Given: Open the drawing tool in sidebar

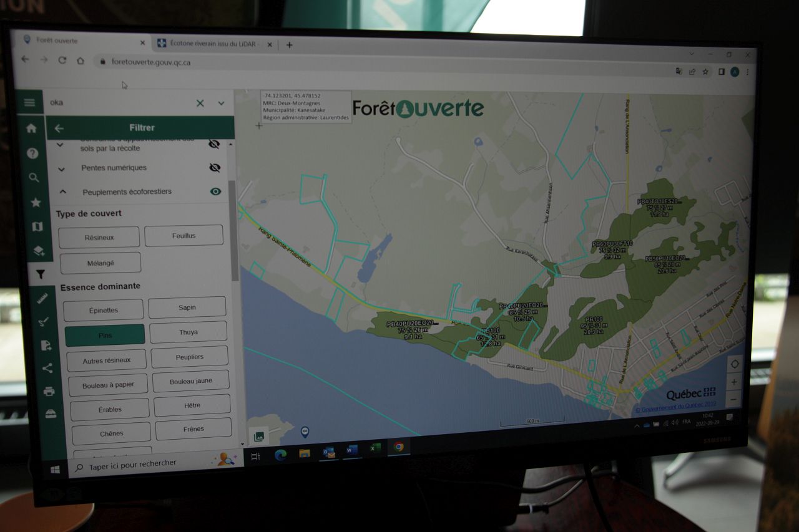Looking at the screenshot, I should coord(44,322).
